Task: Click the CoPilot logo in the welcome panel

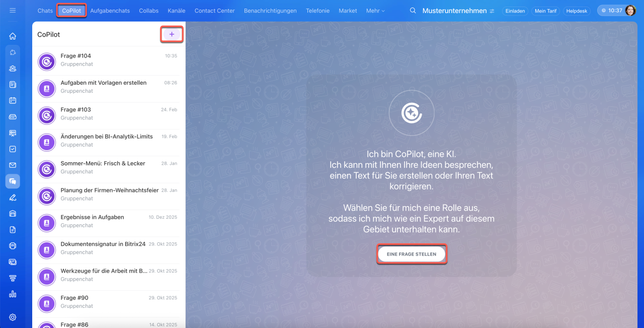Action: coord(412,113)
